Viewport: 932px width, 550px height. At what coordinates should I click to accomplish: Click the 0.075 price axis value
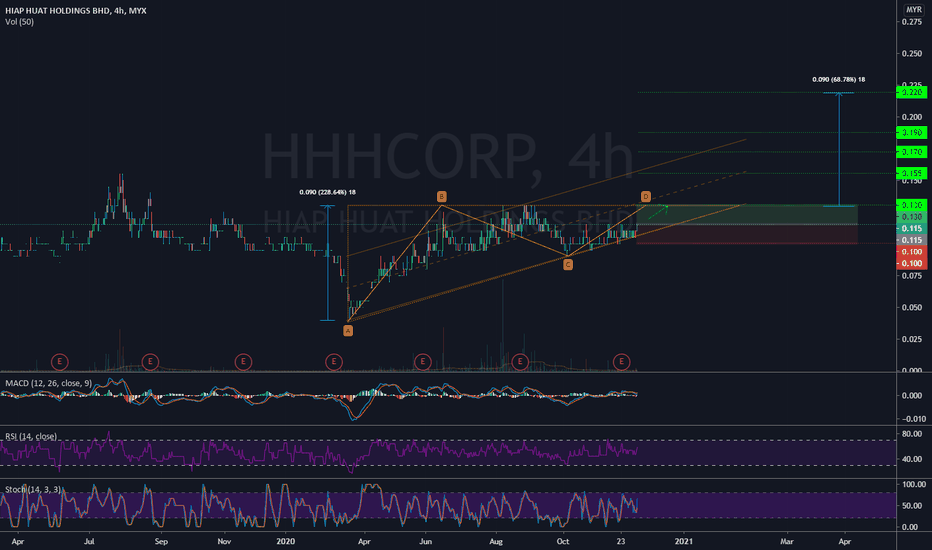click(x=912, y=276)
